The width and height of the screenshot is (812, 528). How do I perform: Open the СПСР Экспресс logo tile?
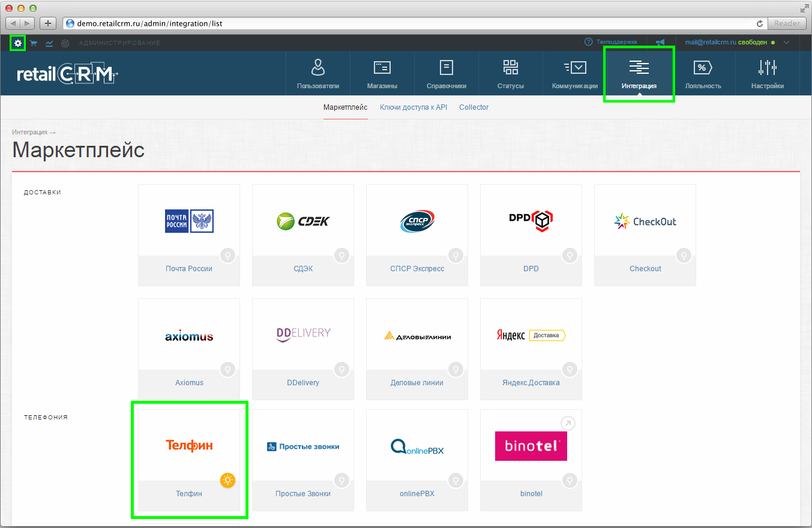pyautogui.click(x=417, y=221)
